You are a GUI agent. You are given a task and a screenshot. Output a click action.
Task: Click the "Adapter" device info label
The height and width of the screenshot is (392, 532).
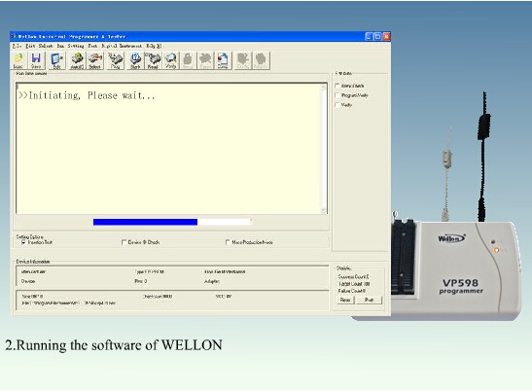click(x=212, y=281)
